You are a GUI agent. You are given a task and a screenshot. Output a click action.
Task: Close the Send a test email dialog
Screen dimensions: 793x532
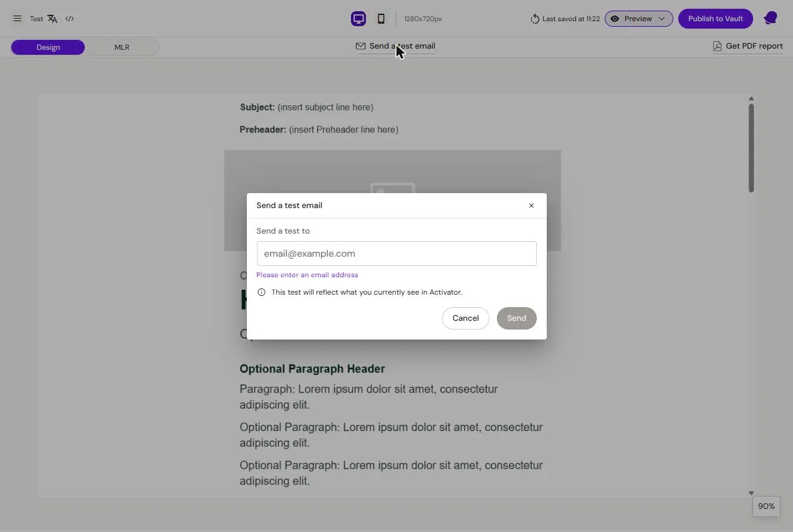coord(531,206)
